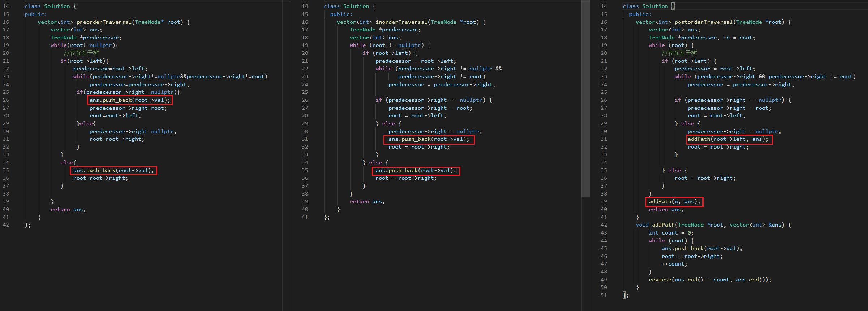This screenshot has width=868, height=311.
Task: Click predecessor->right=nullptr; in preorder pane
Action: 133,132
